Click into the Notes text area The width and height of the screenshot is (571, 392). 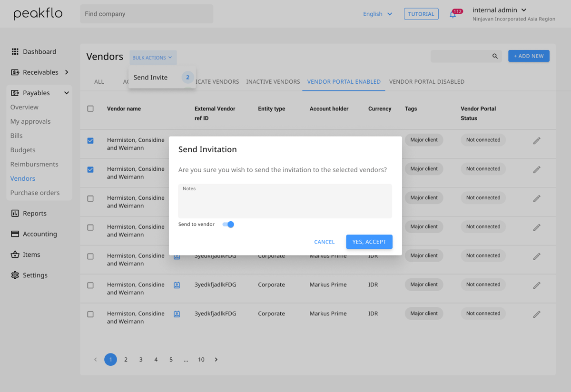click(x=285, y=201)
